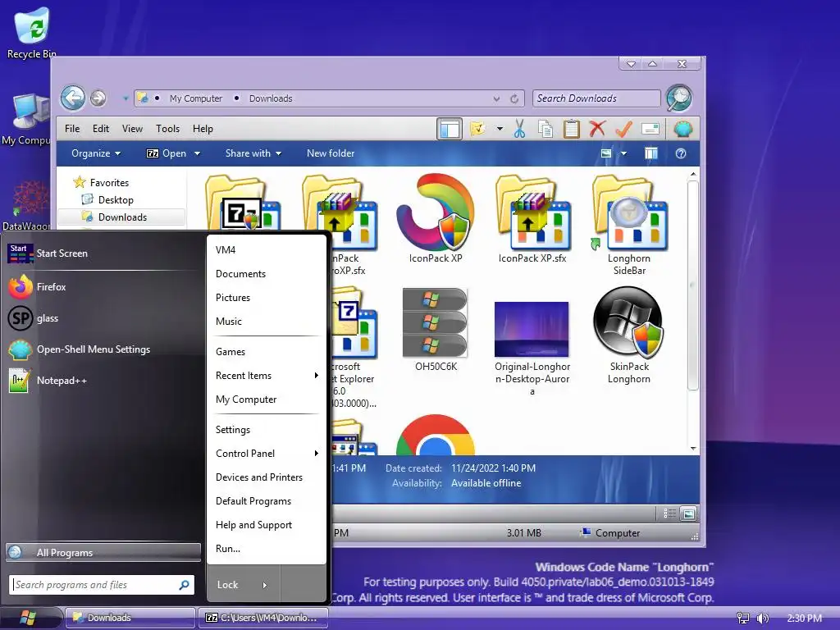Open the recent locations dropdown arrow
This screenshot has height=630, width=840.
point(126,98)
